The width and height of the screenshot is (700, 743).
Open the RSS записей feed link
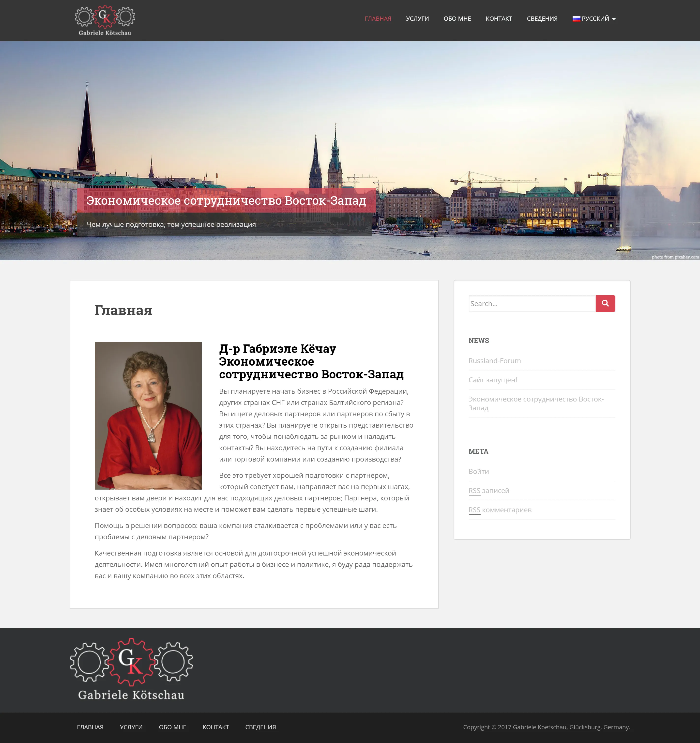pos(489,490)
